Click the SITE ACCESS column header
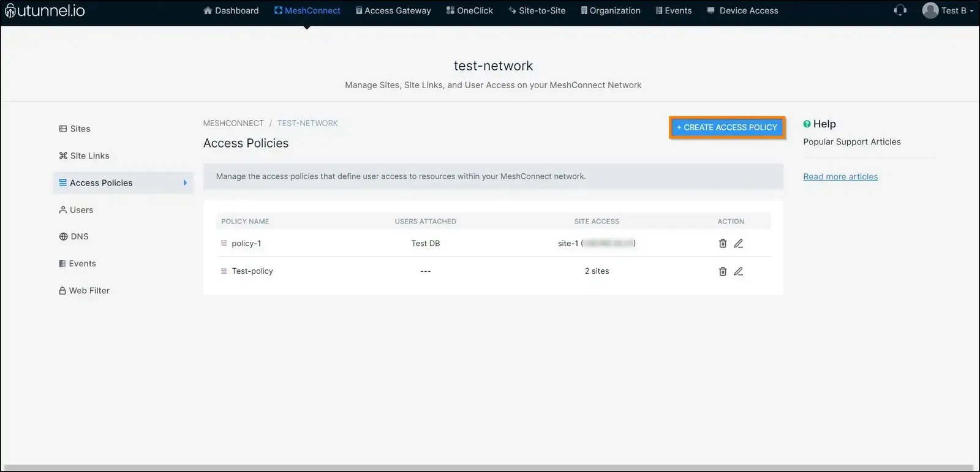This screenshot has height=472, width=980. [597, 222]
